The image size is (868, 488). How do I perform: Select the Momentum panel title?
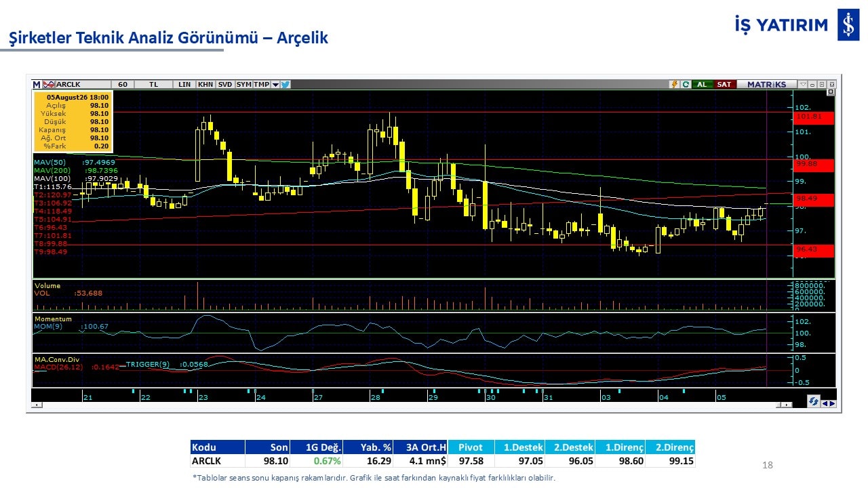(x=53, y=319)
